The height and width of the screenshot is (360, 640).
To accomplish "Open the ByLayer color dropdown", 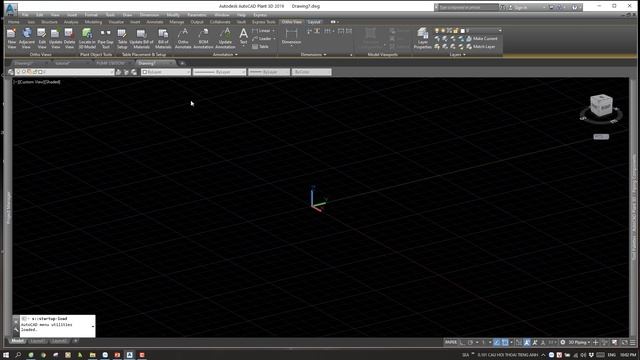I will [x=166, y=72].
